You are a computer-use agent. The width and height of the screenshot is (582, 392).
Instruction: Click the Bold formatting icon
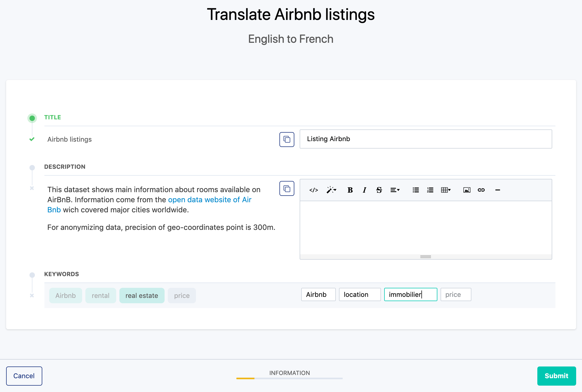[x=350, y=190]
